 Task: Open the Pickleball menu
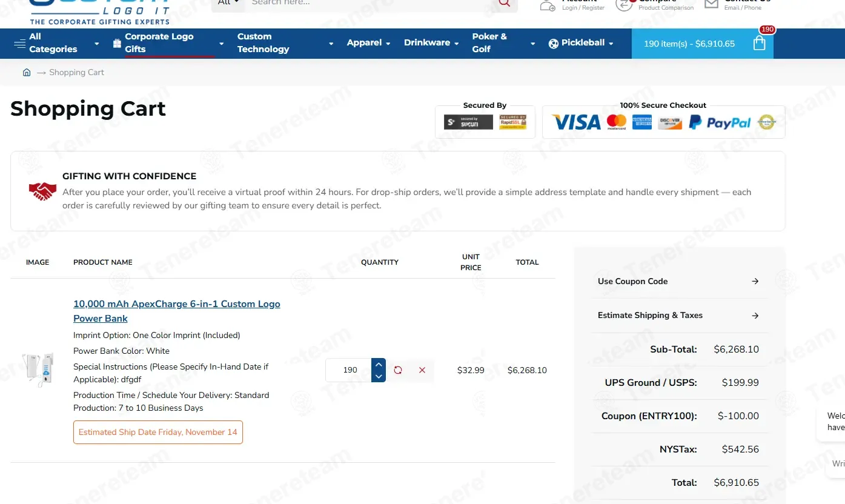[x=582, y=43]
